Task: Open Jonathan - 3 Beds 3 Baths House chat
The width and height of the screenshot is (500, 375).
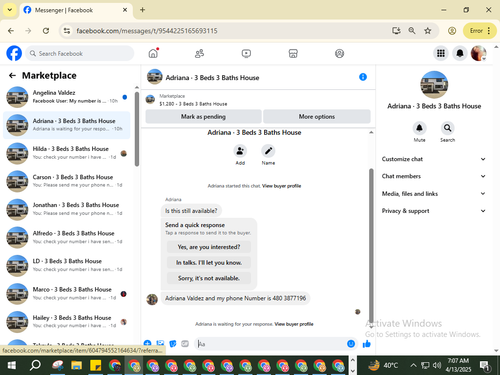Action: pyautogui.click(x=67, y=209)
